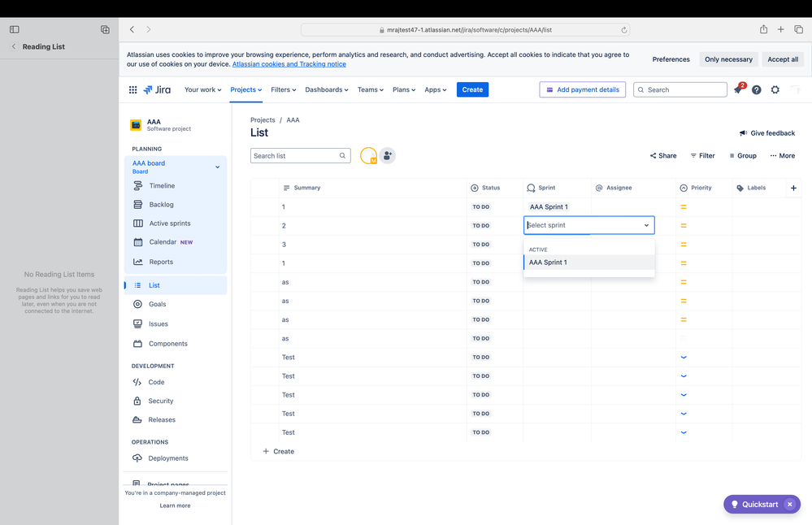Open Atlassian cookies and Tracking notice
Viewport: 812px width, 525px height.
289,64
